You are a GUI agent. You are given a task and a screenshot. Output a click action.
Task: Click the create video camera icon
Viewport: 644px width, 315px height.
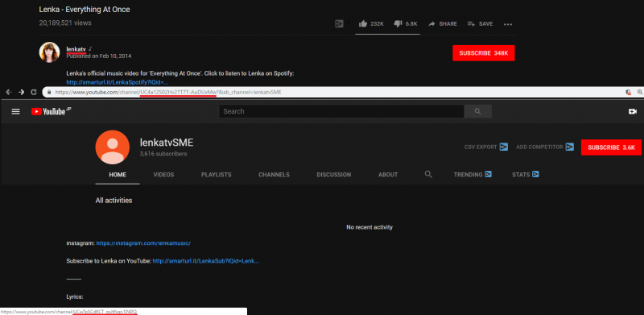click(633, 111)
